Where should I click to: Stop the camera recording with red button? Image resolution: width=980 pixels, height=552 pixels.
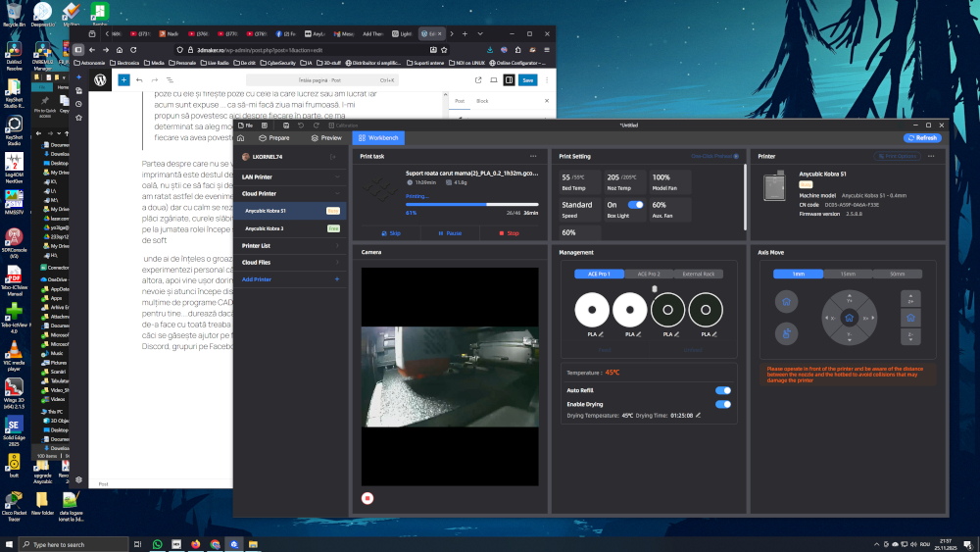click(x=367, y=498)
